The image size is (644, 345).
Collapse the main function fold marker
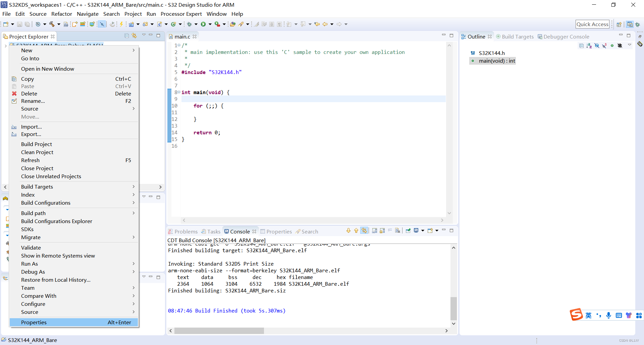pyautogui.click(x=179, y=92)
